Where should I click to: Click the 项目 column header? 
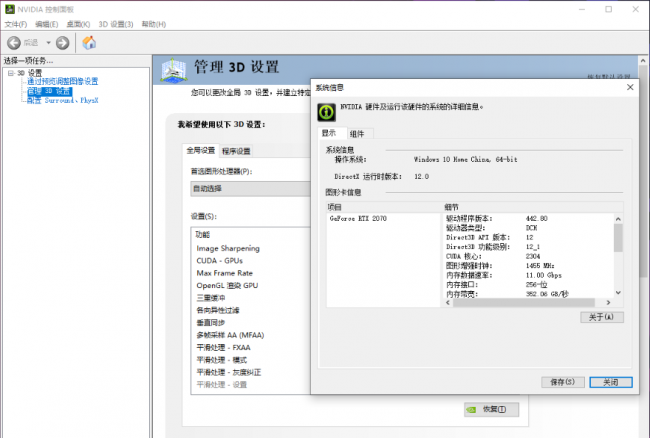click(x=384, y=207)
